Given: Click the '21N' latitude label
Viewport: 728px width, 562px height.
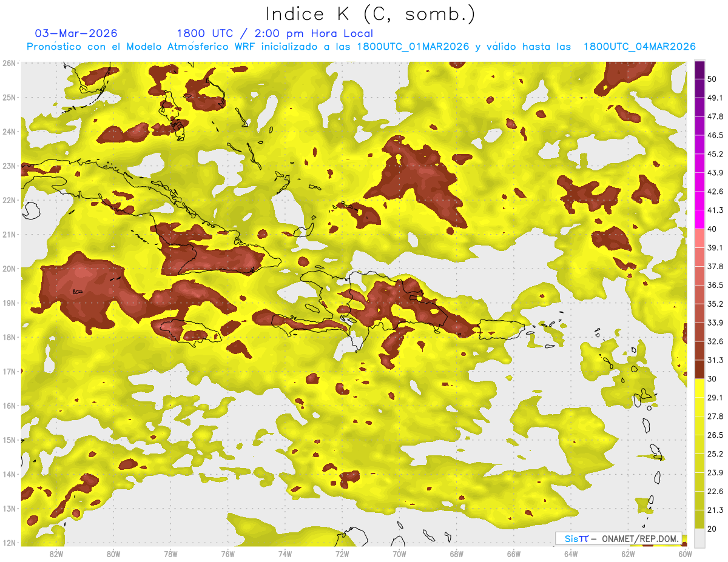Looking at the screenshot, I should pos(9,234).
